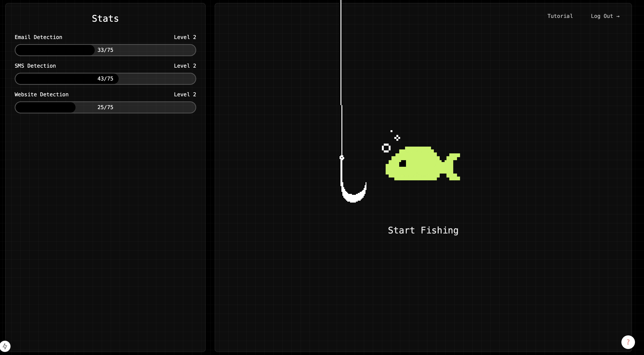Click the Website Detection label
Screen dimensions: 644x355
coord(41,94)
